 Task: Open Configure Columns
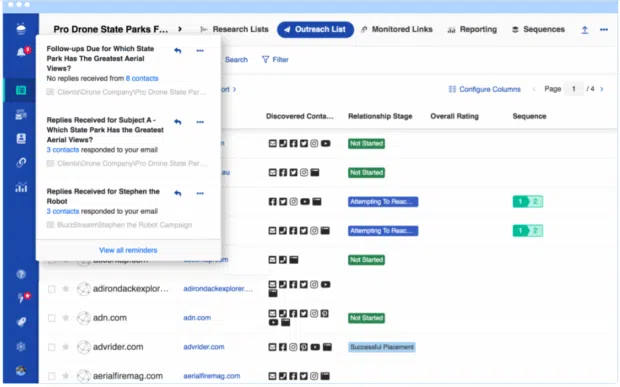tap(485, 89)
